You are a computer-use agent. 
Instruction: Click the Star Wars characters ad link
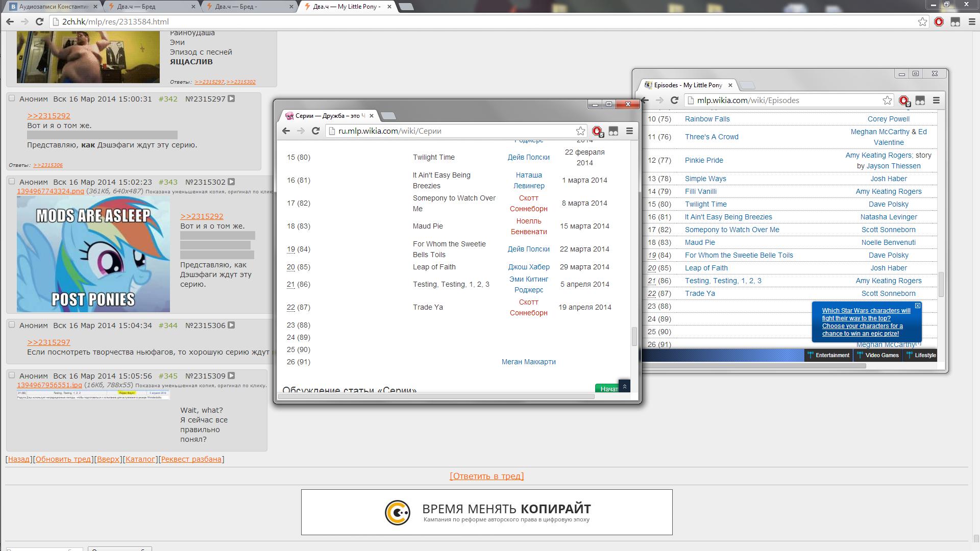pyautogui.click(x=866, y=322)
